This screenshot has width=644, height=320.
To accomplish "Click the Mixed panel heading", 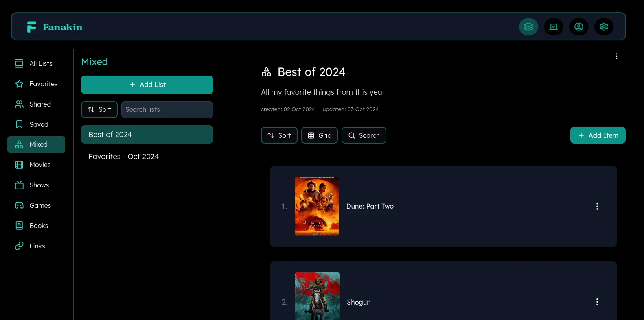I will [94, 62].
